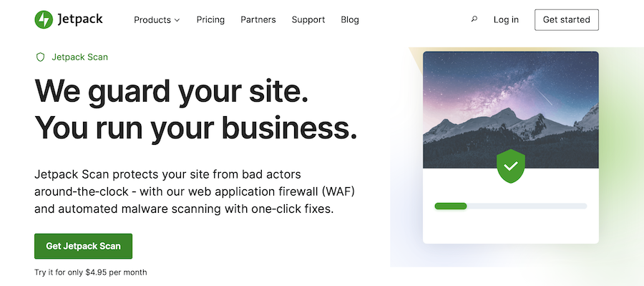Go to the Pricing page
Viewport: 644px width, 286px height.
pos(210,20)
